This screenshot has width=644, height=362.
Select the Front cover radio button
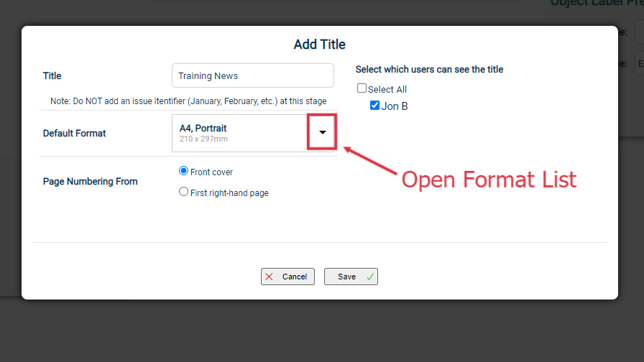coord(183,171)
